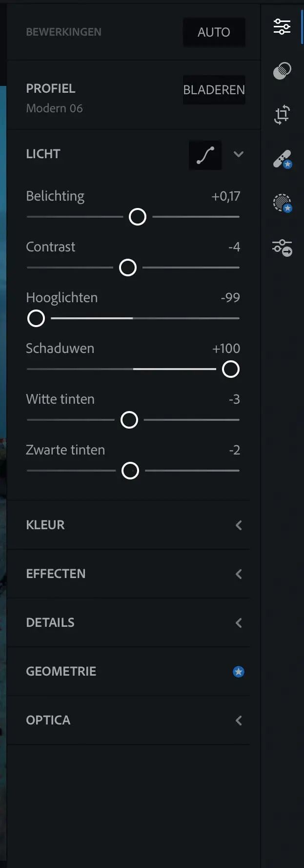Image resolution: width=304 pixels, height=868 pixels.
Task: Click the premium star badge beside Geometrie
Action: pos(239,672)
